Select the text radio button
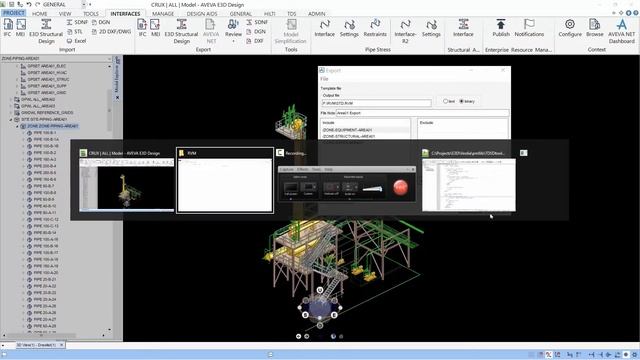The image size is (640, 360). point(445,101)
